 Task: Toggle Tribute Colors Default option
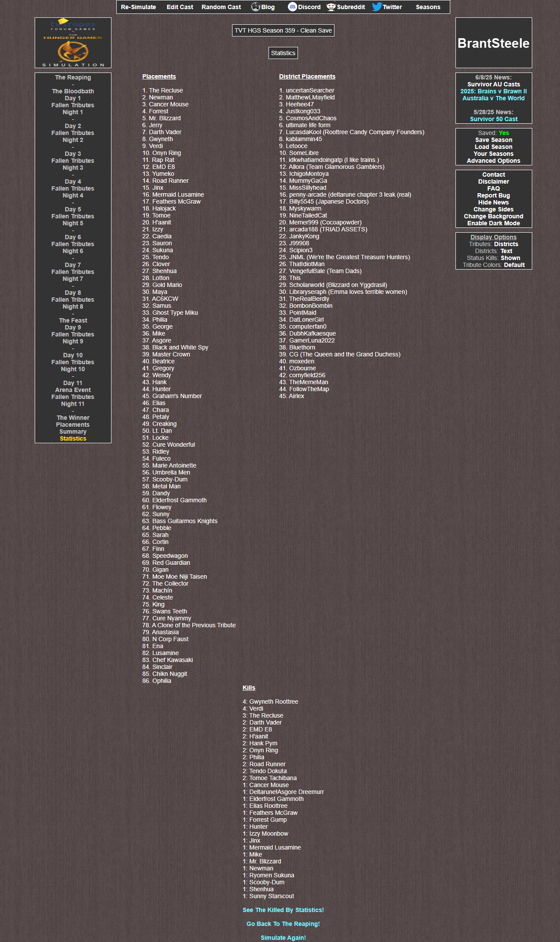514,265
